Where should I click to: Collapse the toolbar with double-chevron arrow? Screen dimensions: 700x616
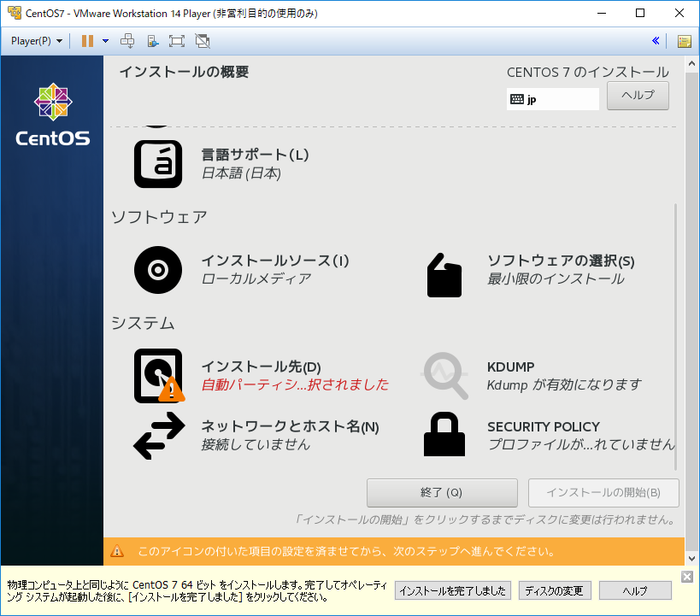(656, 40)
